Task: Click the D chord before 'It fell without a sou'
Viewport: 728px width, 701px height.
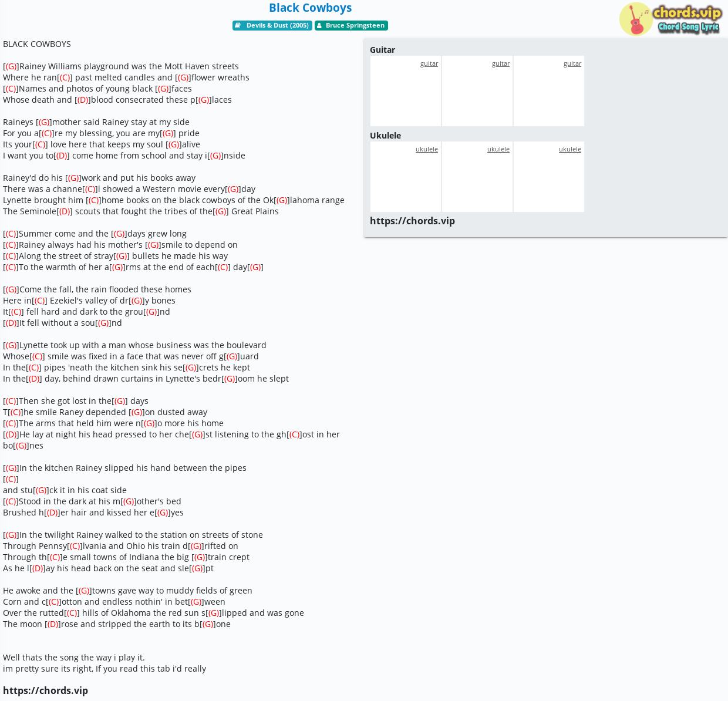Action: [11, 323]
